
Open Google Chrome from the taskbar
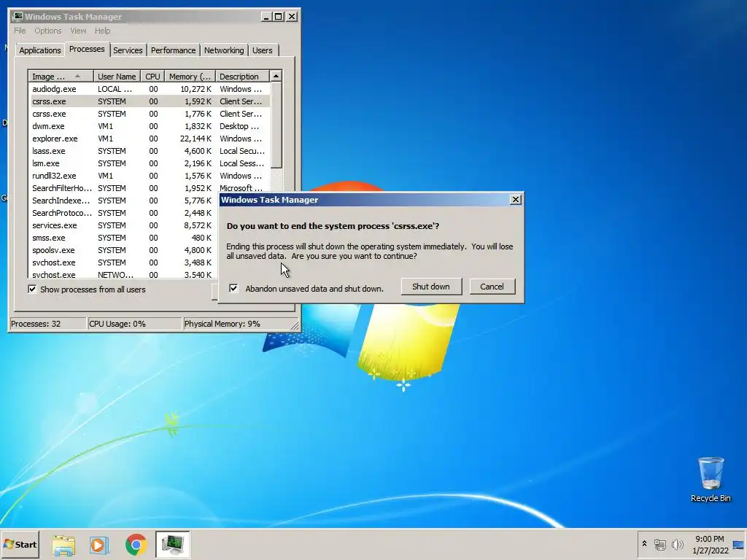point(136,545)
